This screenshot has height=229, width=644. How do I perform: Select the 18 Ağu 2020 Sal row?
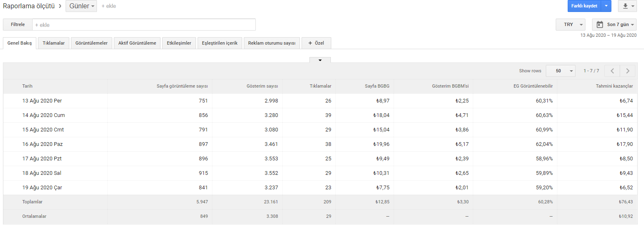click(x=320, y=173)
